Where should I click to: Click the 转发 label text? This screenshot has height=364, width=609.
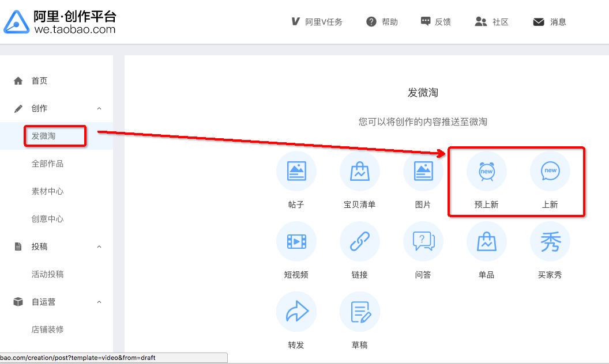click(296, 345)
